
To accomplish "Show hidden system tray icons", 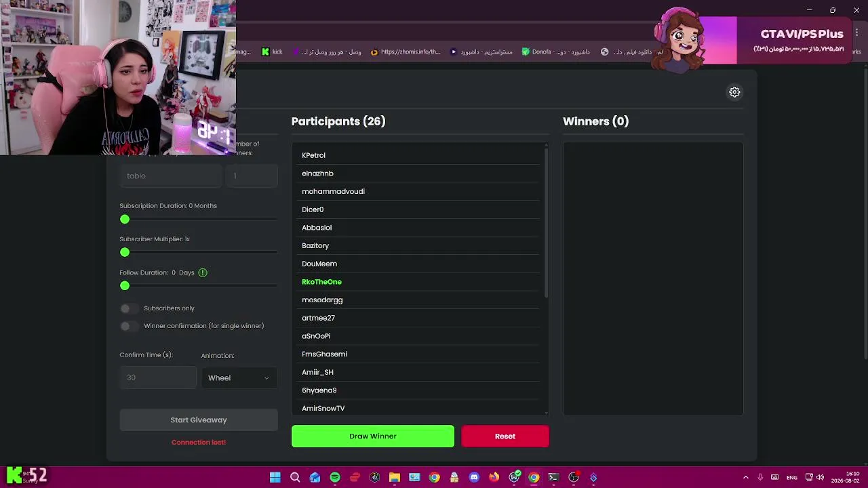I will 745,477.
